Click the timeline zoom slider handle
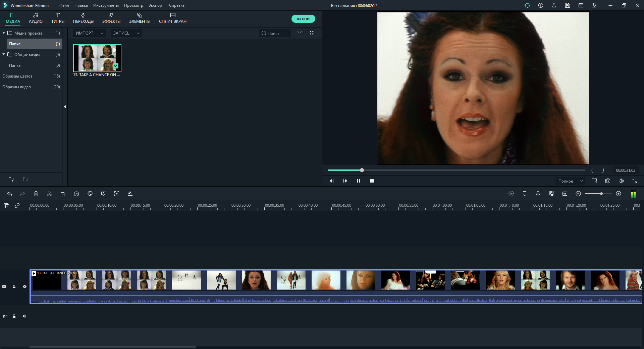 coord(601,194)
